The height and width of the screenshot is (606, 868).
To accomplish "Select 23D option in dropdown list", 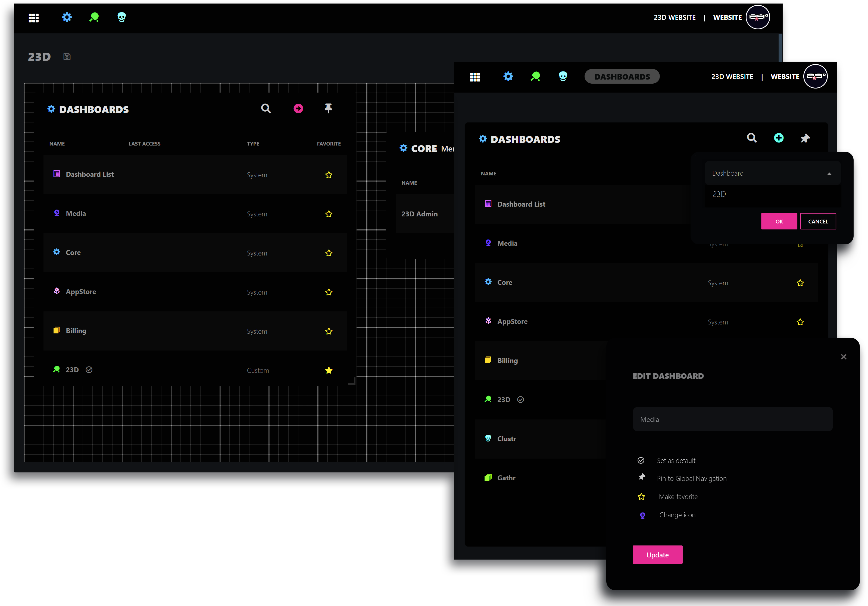I will pos(719,194).
